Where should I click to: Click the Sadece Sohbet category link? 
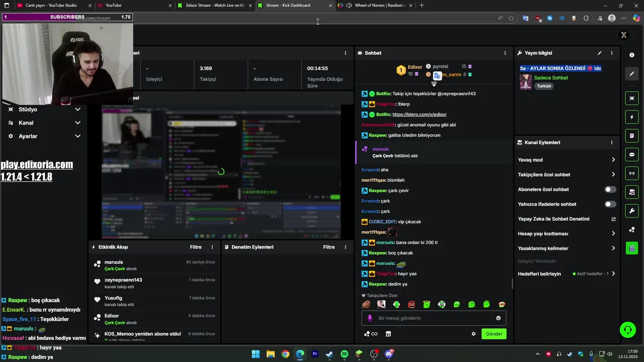click(x=551, y=78)
